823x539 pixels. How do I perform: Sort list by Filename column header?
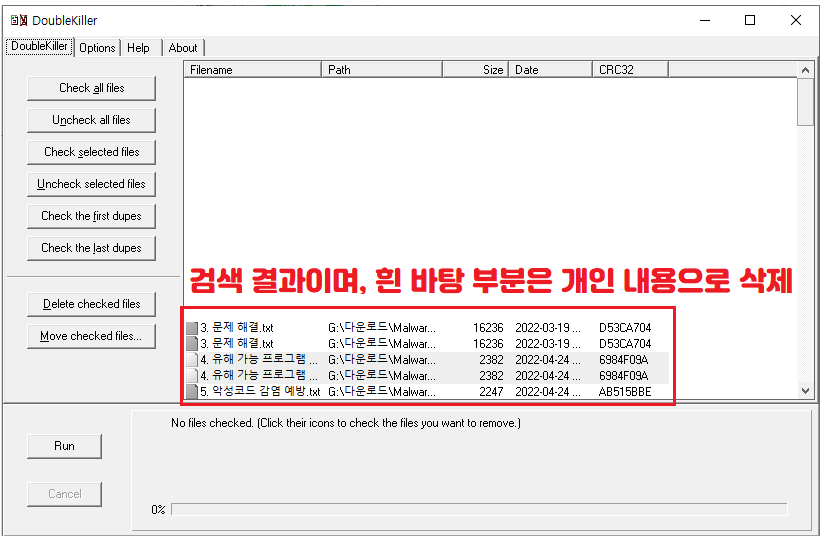tap(252, 70)
